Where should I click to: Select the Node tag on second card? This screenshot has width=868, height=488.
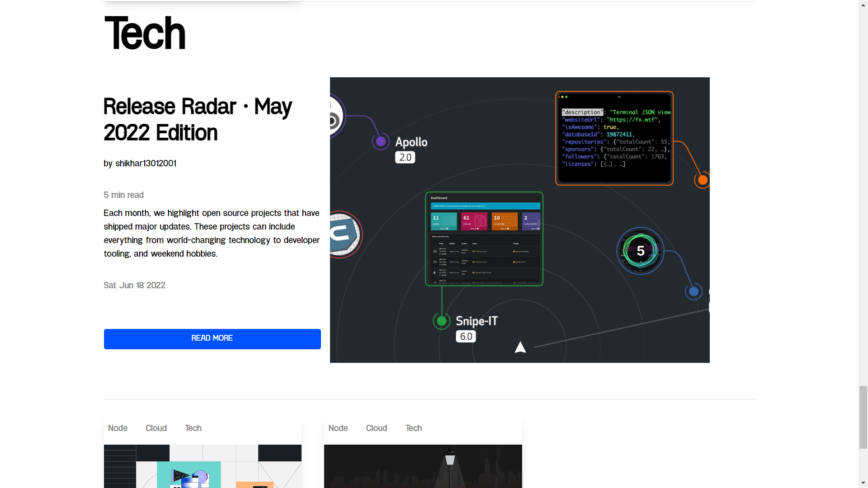click(x=338, y=428)
